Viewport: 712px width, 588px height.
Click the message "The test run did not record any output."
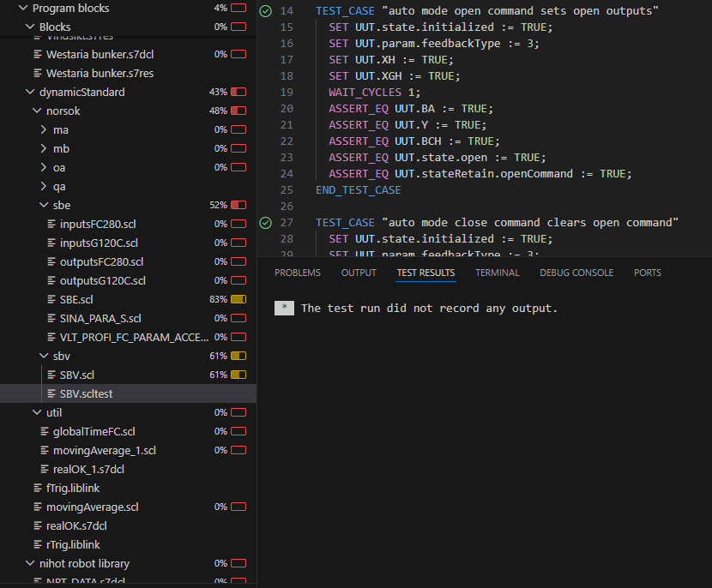tap(429, 309)
